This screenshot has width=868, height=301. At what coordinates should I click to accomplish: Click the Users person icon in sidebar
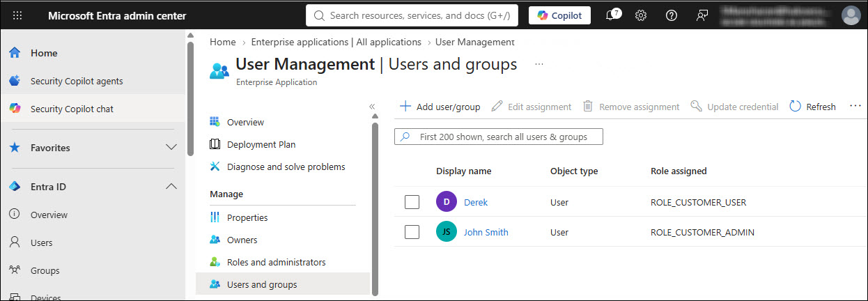point(15,242)
